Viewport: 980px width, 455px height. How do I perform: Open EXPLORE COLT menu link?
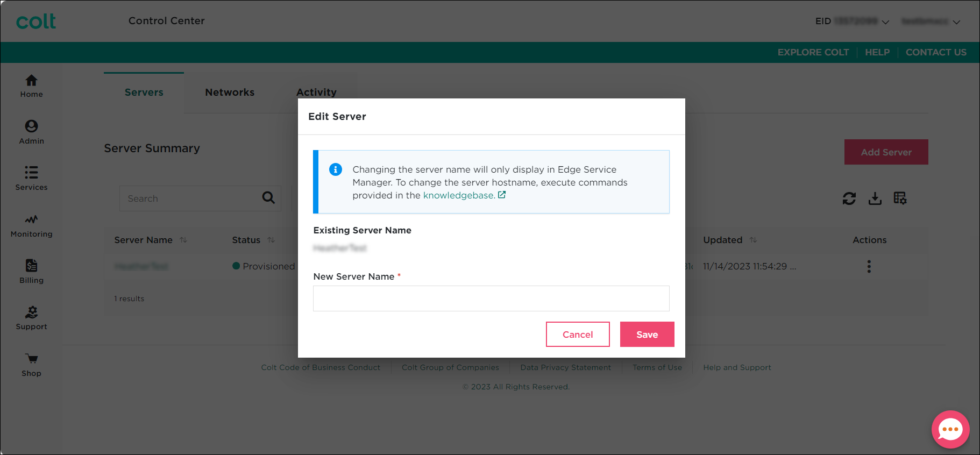(x=813, y=52)
